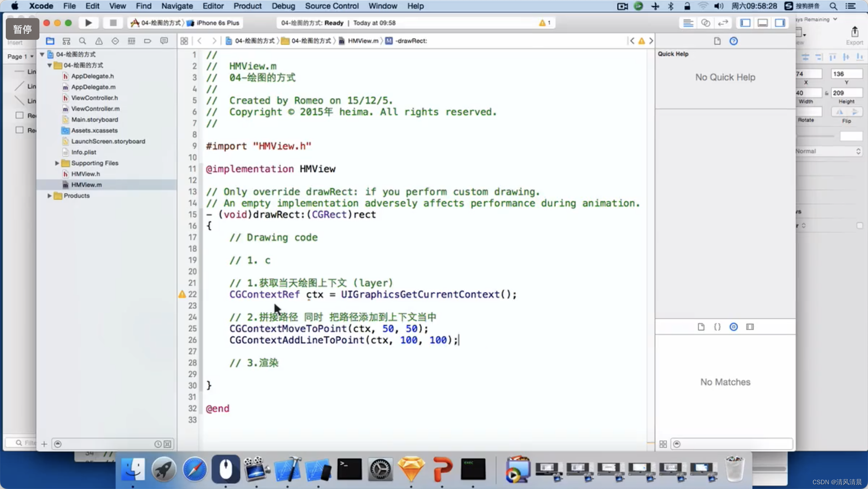Click the library filter search field
The height and width of the screenshot is (489, 868).
coord(732,444)
